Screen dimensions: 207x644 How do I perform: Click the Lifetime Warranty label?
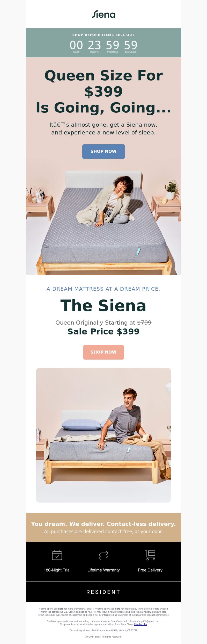(x=103, y=570)
